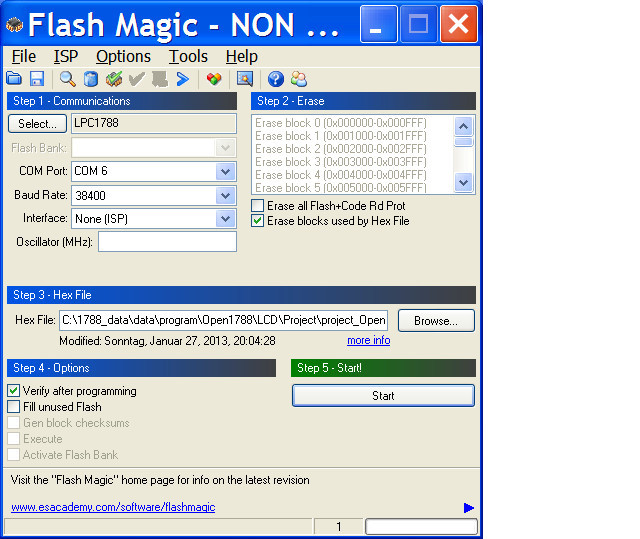Open the File menu
This screenshot has height=539, width=640.
pyautogui.click(x=24, y=56)
